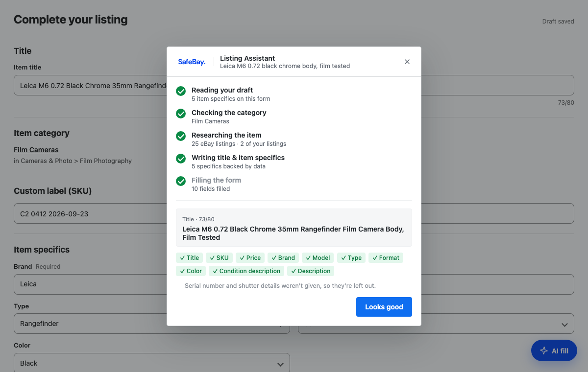Click the serial number and shutter note
588x372 pixels.
click(x=280, y=285)
